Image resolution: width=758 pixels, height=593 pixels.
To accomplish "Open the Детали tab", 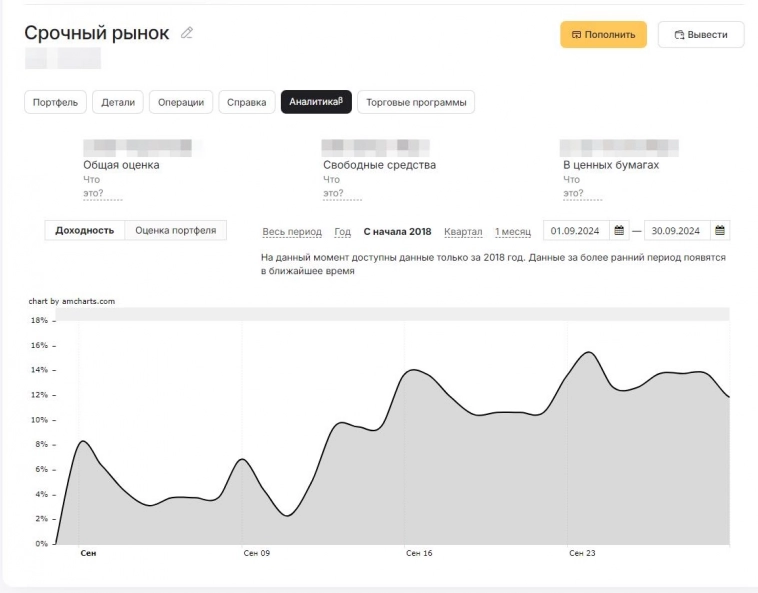I will click(x=117, y=102).
